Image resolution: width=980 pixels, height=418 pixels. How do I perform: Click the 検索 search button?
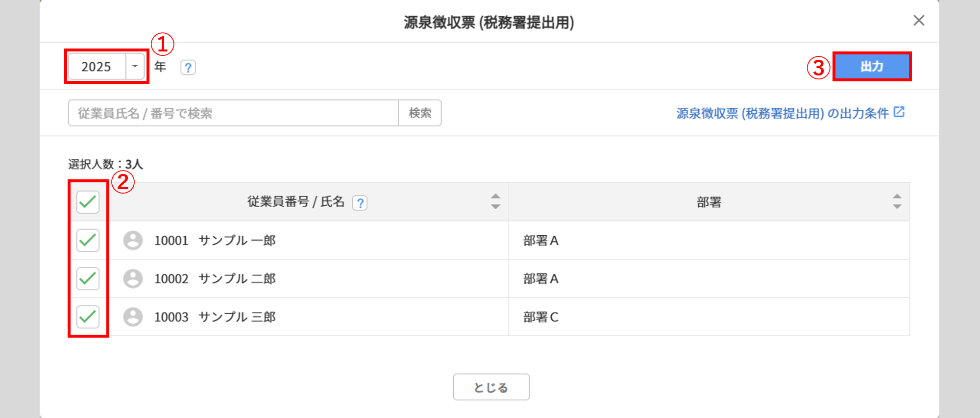point(420,113)
